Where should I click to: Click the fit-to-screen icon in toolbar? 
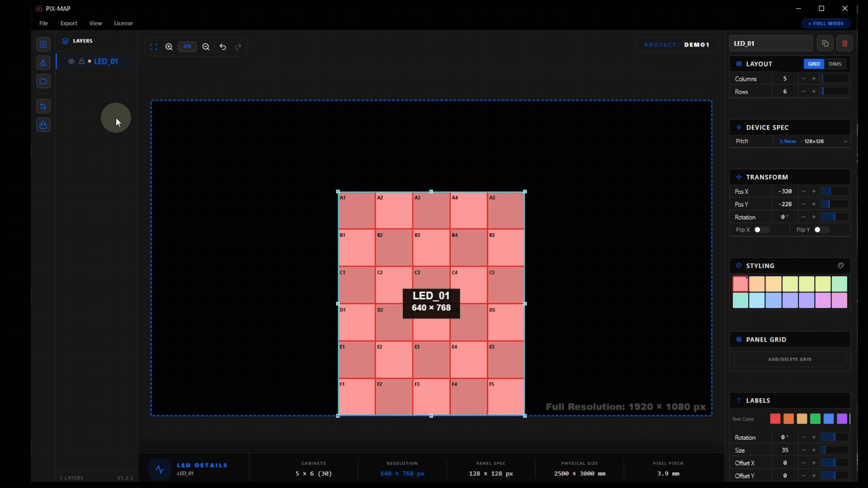[x=154, y=47]
